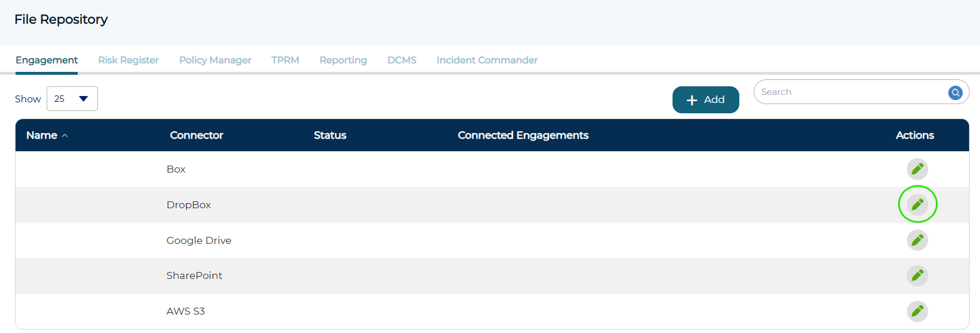This screenshot has height=333, width=980.
Task: Switch to the DCMS tab
Action: pos(402,60)
